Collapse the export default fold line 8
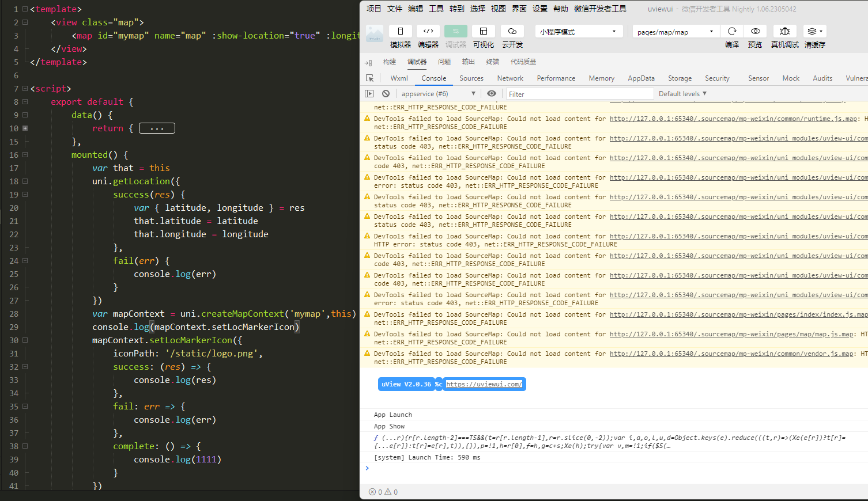 [x=25, y=102]
